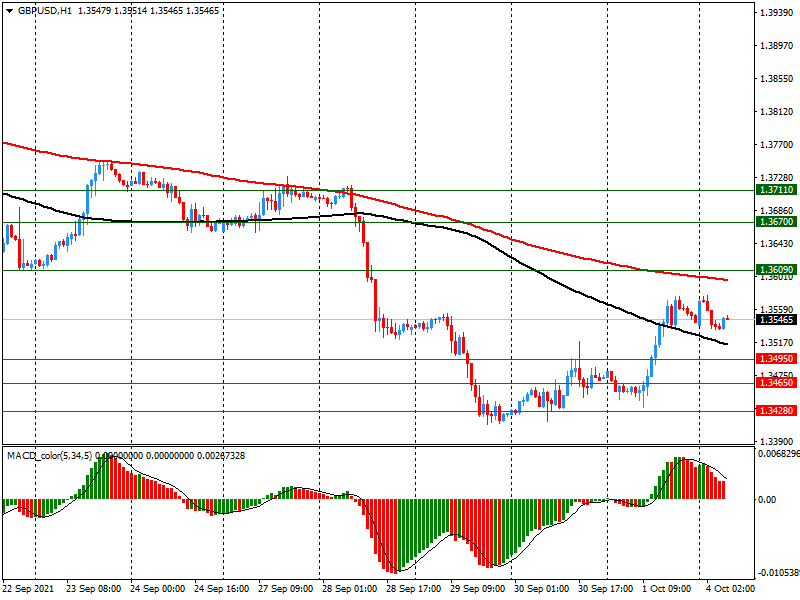Viewport: 800px width, 600px height.
Task: Click the 1.34650 red price level label
Action: pyautogui.click(x=777, y=383)
